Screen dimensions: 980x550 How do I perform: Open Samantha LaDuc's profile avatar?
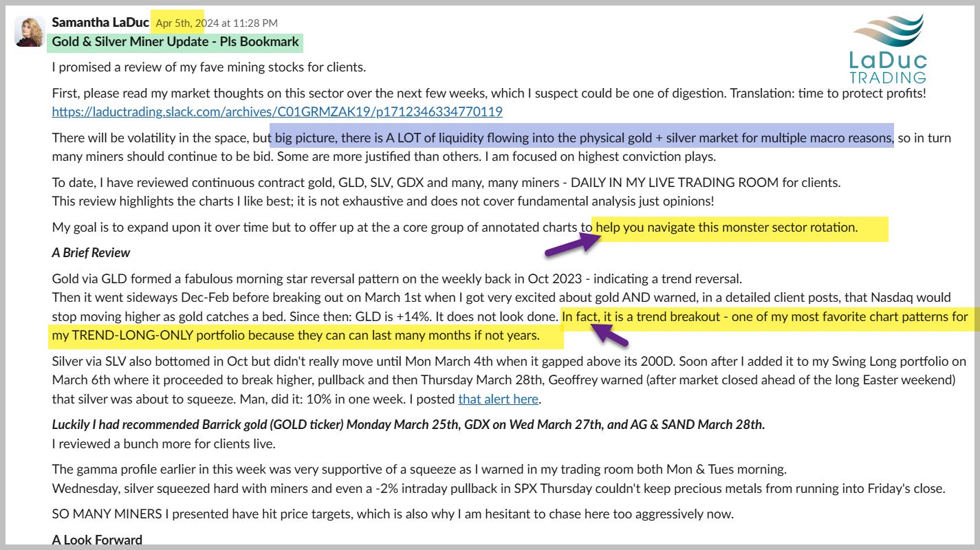point(30,31)
